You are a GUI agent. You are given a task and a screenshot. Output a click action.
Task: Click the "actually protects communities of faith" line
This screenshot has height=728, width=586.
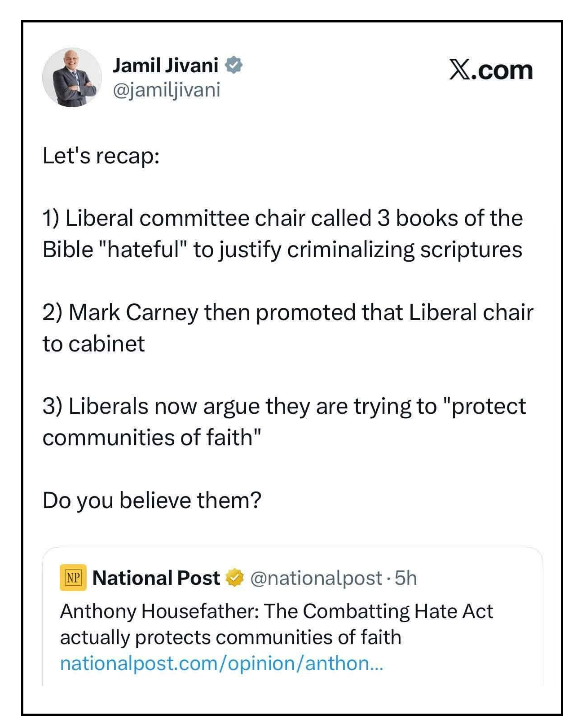pyautogui.click(x=230, y=637)
